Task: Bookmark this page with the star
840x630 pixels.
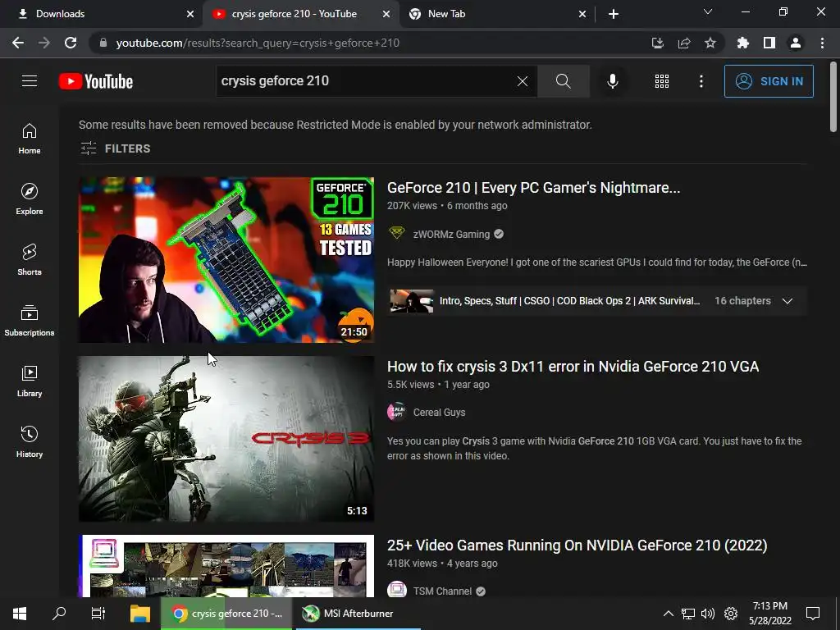Action: (710, 43)
